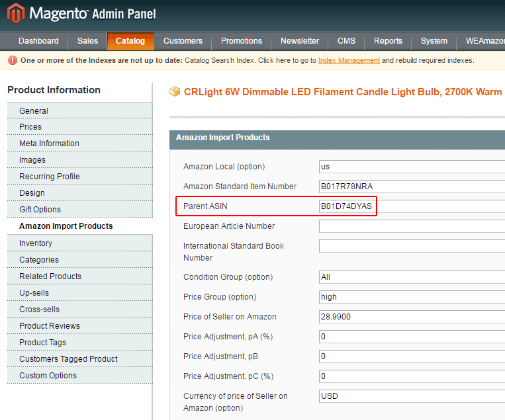Switch to the Prices product tab

pyautogui.click(x=80, y=127)
